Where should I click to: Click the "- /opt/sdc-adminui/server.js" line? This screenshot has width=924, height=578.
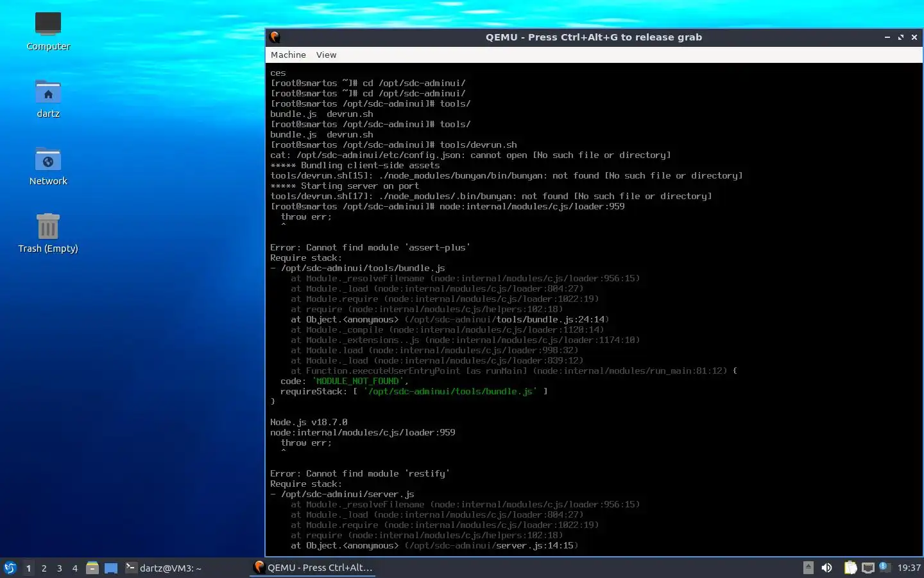[342, 494]
